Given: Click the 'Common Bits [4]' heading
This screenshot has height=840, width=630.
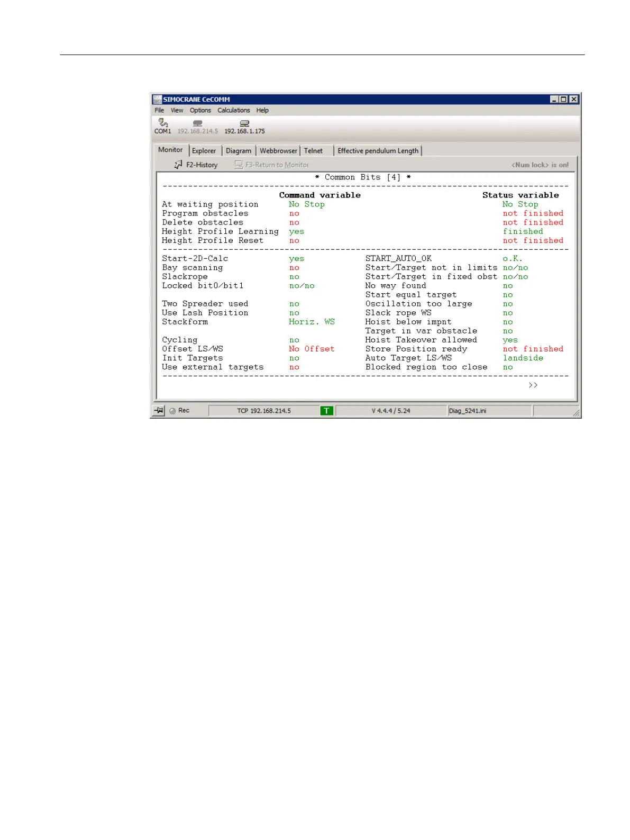Looking at the screenshot, I should 363,177.
